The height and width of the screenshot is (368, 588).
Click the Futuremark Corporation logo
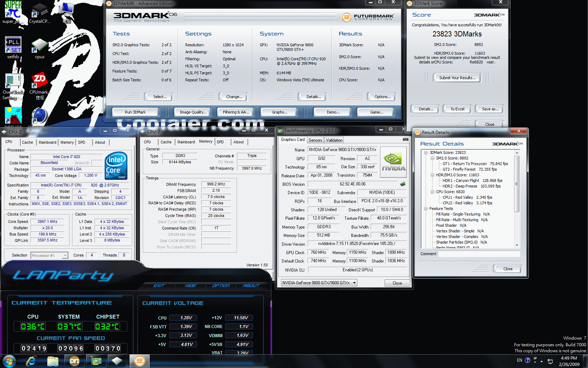pyautogui.click(x=368, y=17)
